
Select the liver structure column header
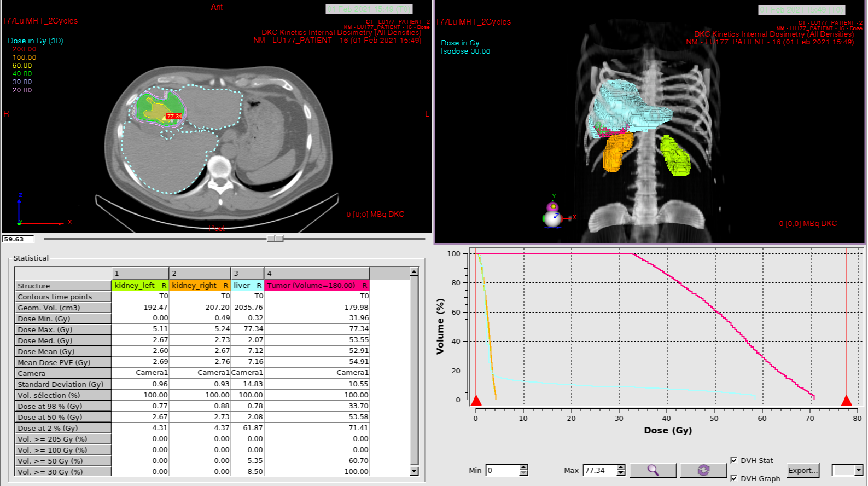click(247, 285)
